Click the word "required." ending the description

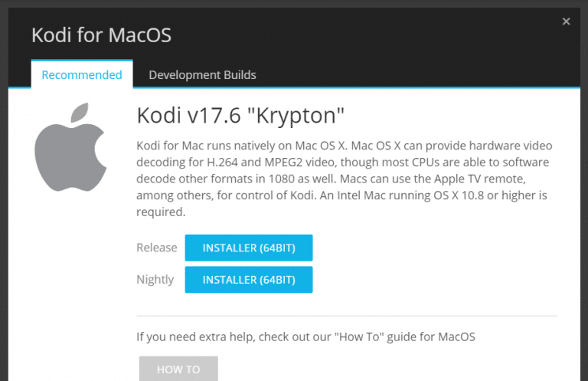point(161,212)
